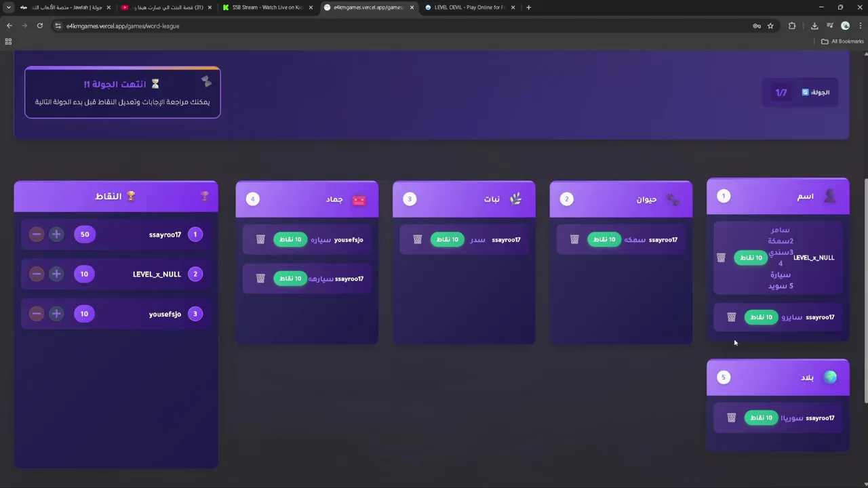This screenshot has height=488, width=868.
Task: Click the 10 points badge for سيارهه
Action: click(x=290, y=279)
